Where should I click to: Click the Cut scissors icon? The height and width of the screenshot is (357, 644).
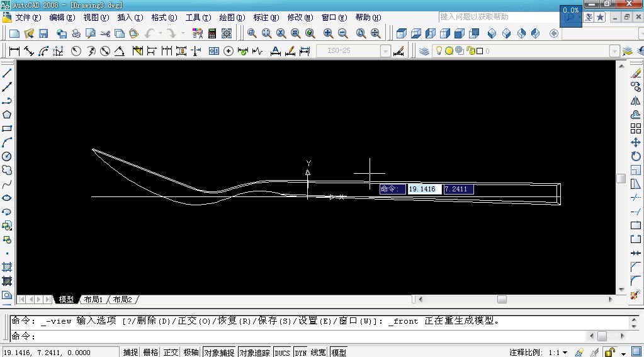(x=105, y=34)
